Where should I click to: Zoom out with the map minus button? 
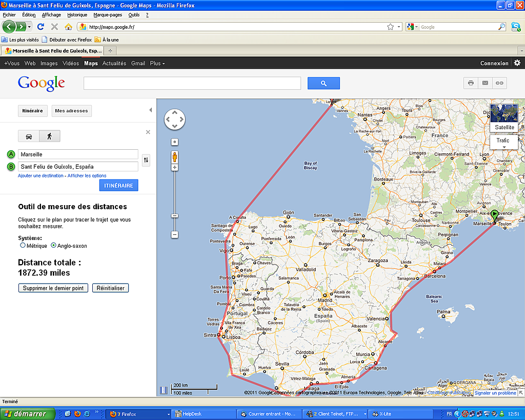point(174,235)
